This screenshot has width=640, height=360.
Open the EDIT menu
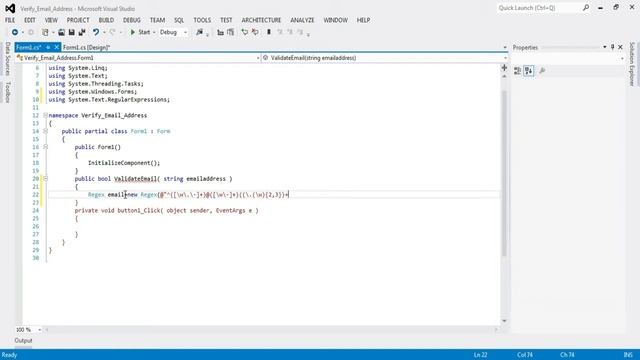click(x=30, y=20)
